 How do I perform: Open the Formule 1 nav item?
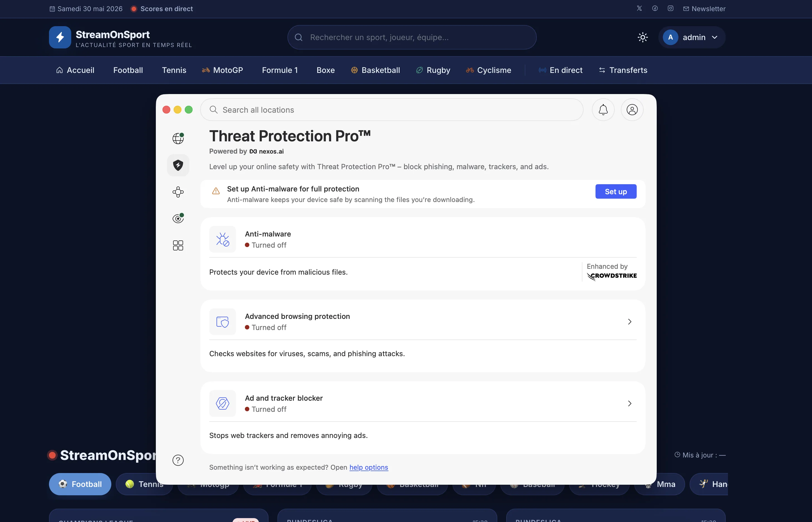click(x=280, y=70)
